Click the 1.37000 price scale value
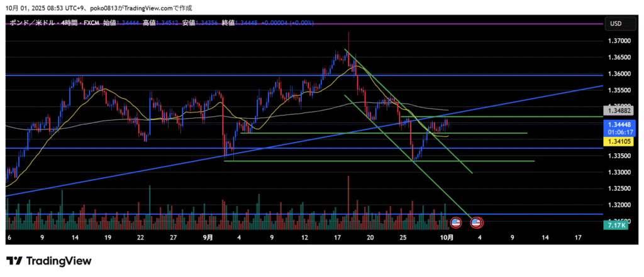 coord(619,41)
